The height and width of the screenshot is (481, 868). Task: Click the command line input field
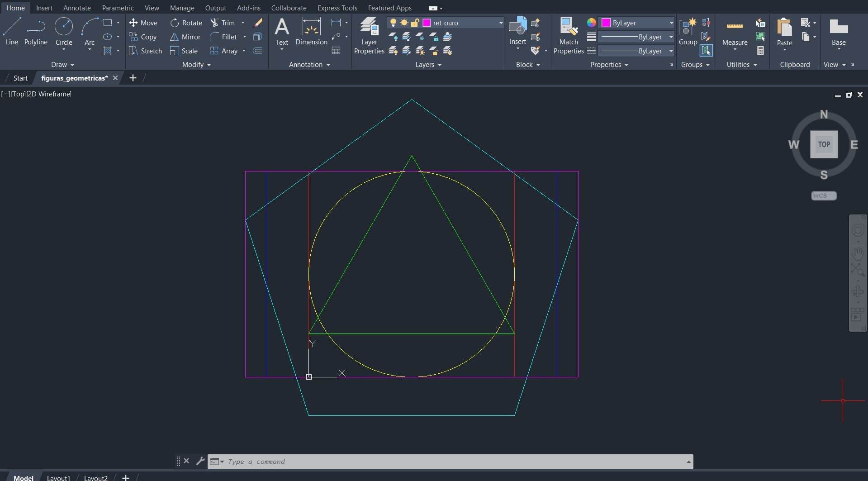[x=452, y=462]
